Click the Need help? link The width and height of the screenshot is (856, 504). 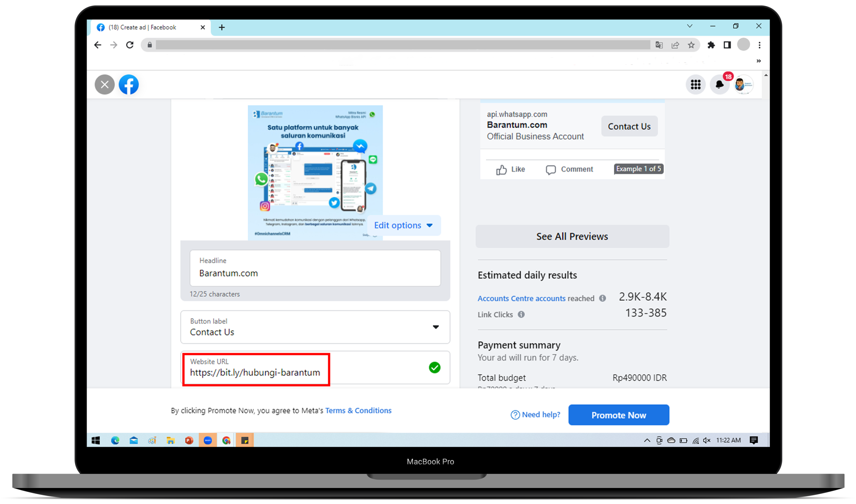coord(536,415)
